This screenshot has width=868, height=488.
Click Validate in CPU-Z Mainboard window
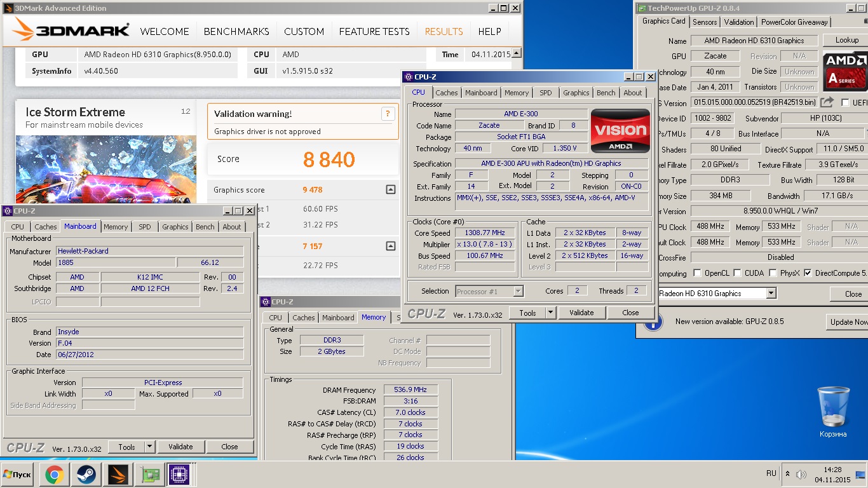(x=180, y=447)
